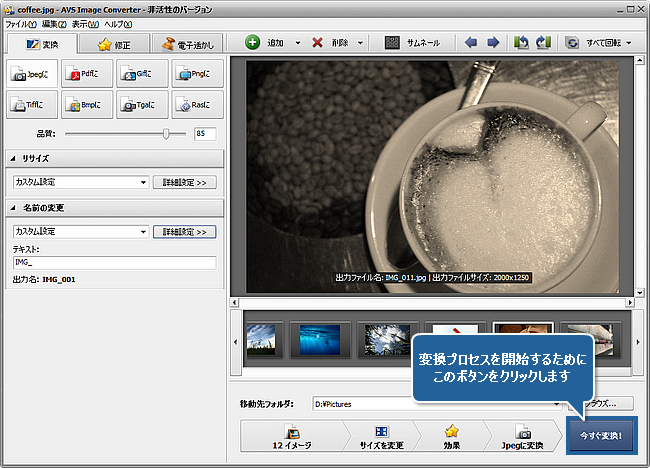The height and width of the screenshot is (468, 650).
Task: Choose the Pdfに conversion format
Action: click(x=87, y=74)
